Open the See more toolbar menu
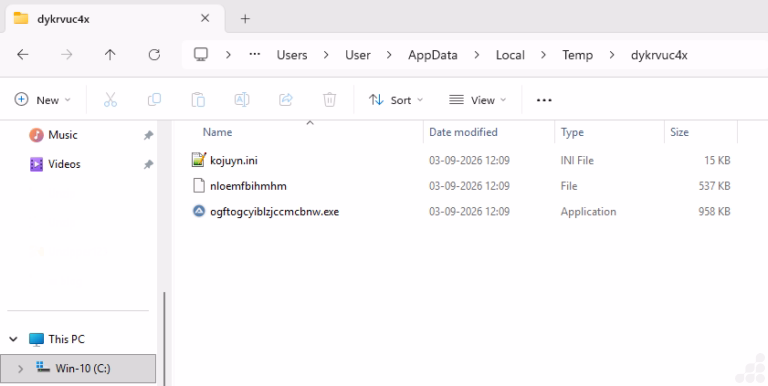This screenshot has height=386, width=768. click(x=544, y=100)
